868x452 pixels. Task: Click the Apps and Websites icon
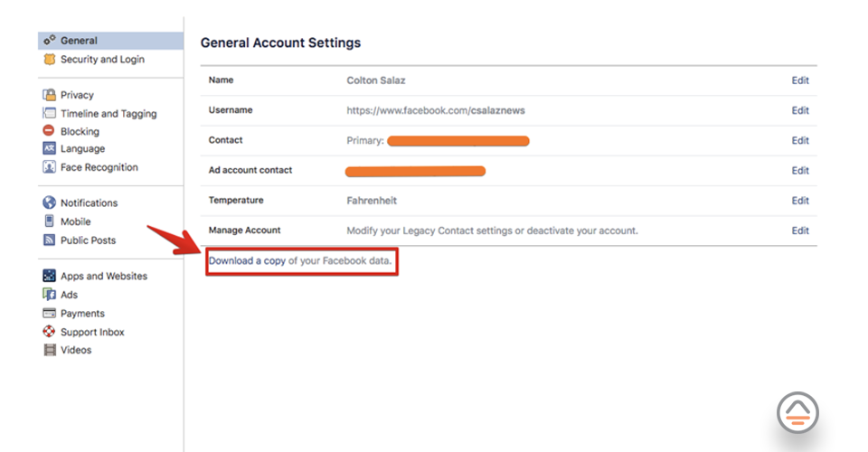tap(49, 276)
